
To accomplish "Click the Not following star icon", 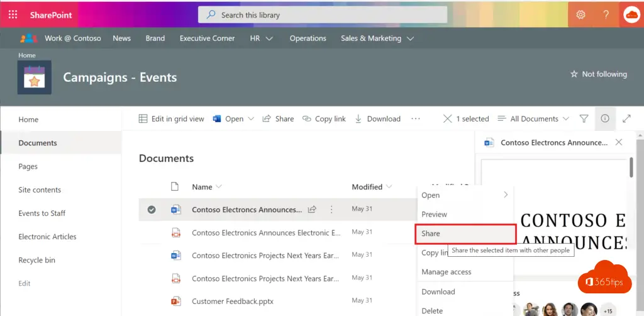I will click(574, 74).
